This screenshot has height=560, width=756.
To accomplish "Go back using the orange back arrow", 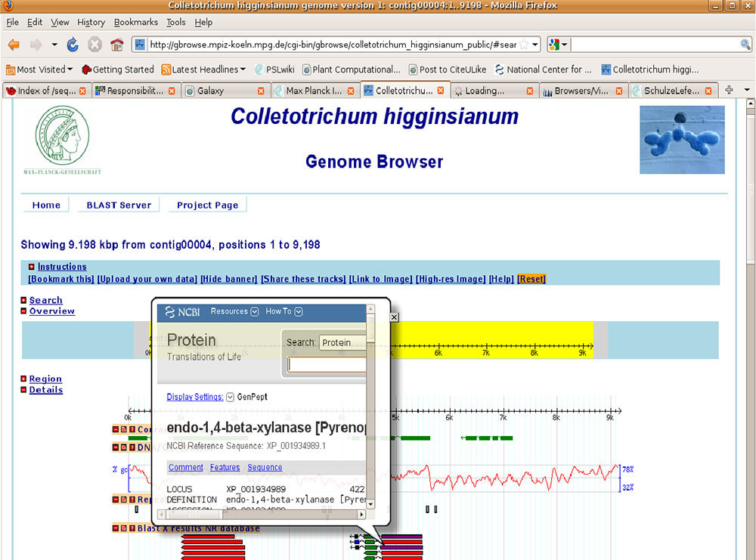I will pyautogui.click(x=14, y=45).
